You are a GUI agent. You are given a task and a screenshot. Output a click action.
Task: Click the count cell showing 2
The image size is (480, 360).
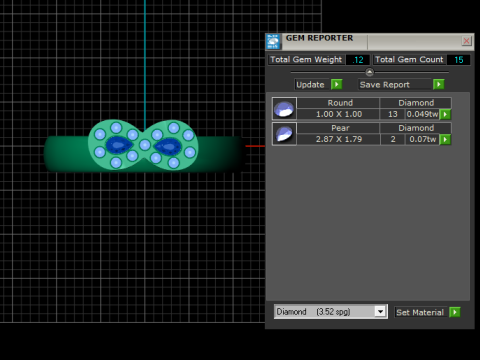(393, 139)
